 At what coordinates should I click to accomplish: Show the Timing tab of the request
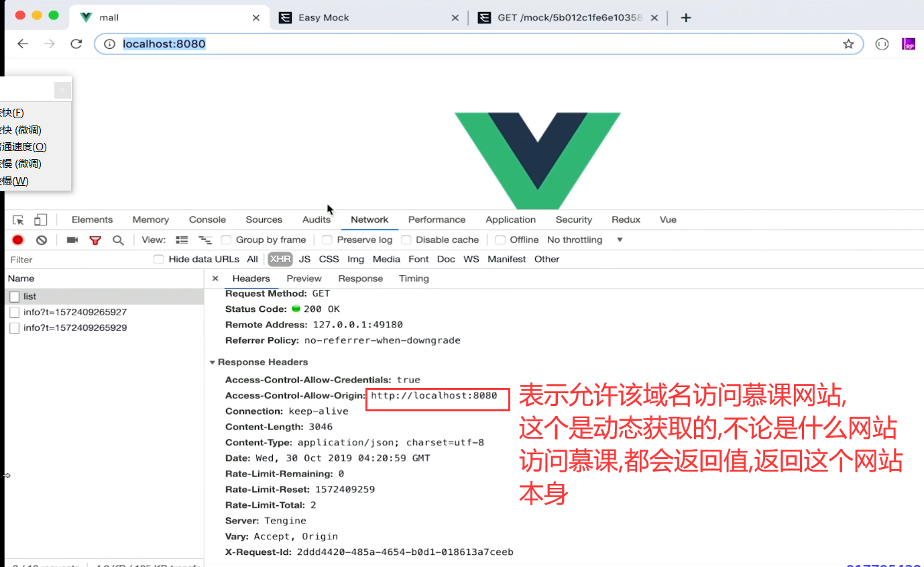414,278
